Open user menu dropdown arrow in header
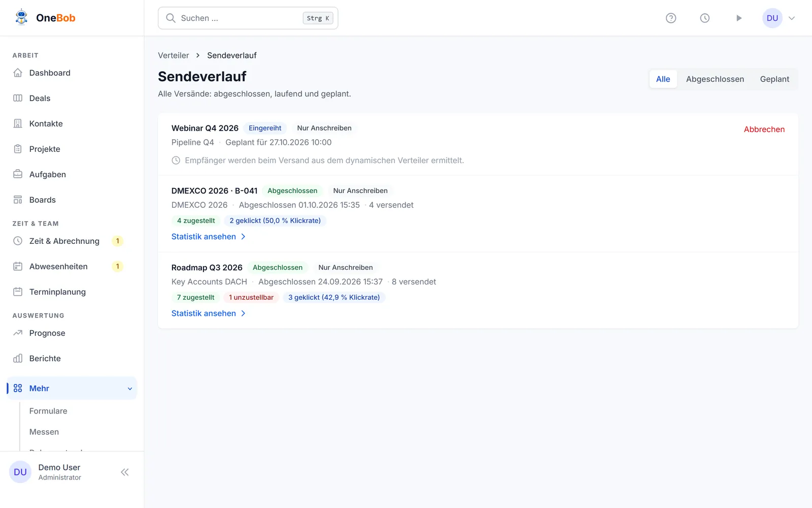The width and height of the screenshot is (812, 508). (x=792, y=18)
